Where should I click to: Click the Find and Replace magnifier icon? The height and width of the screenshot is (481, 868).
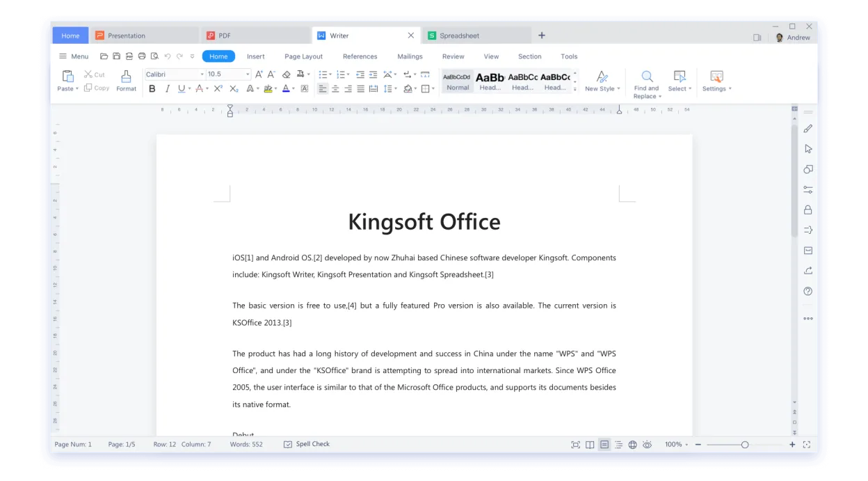(x=647, y=77)
